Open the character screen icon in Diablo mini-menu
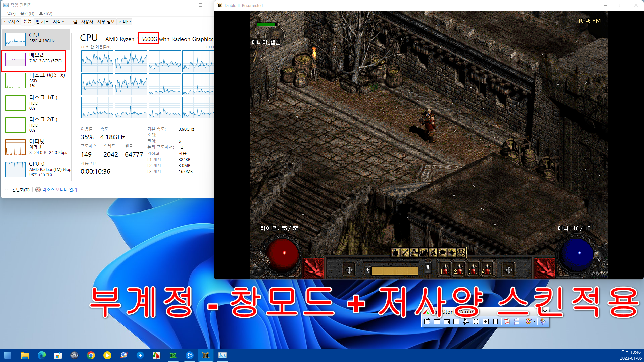Viewport: 644px width, 362px height. (x=395, y=253)
